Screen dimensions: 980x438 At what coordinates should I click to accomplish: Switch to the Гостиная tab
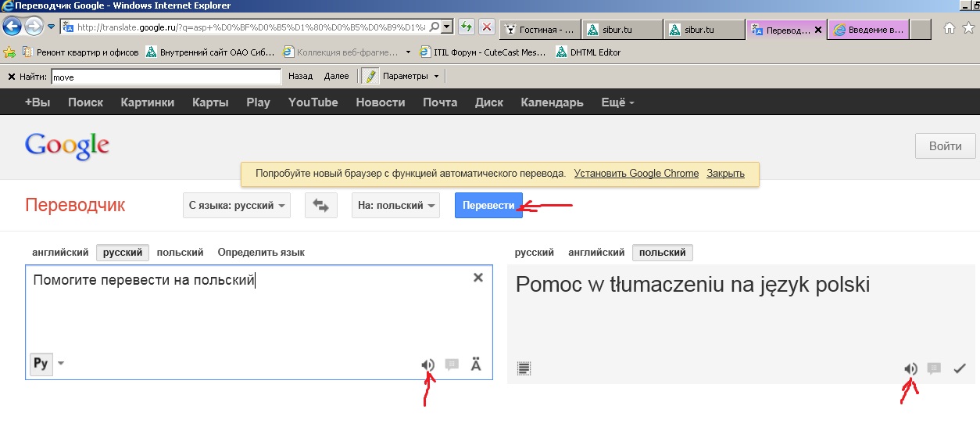point(539,30)
